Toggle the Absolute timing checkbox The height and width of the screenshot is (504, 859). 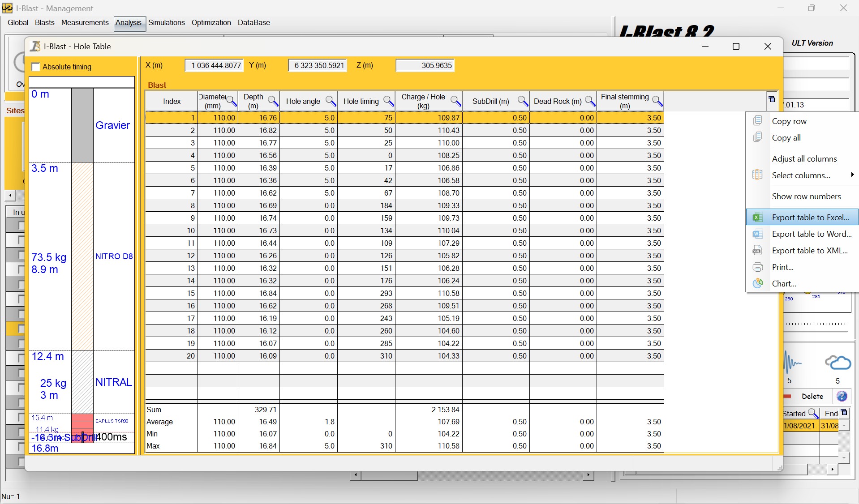(36, 67)
